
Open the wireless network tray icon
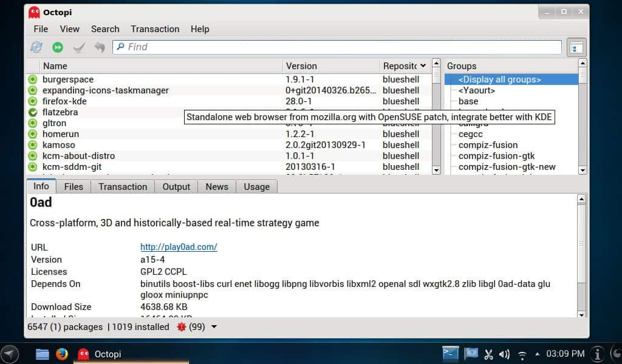point(522,354)
